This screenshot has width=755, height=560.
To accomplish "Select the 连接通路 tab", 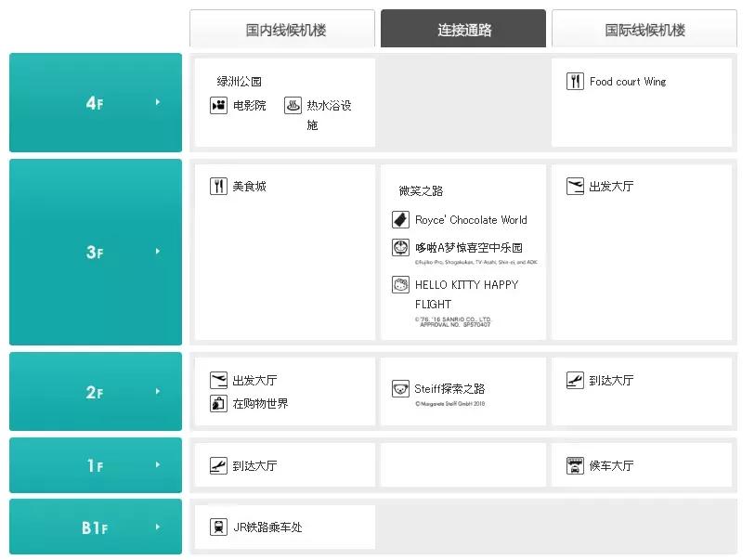I will [x=463, y=29].
